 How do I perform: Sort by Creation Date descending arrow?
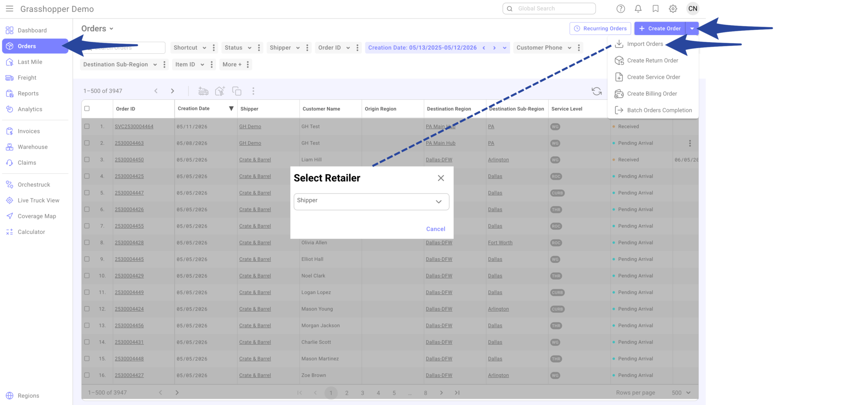pyautogui.click(x=231, y=108)
